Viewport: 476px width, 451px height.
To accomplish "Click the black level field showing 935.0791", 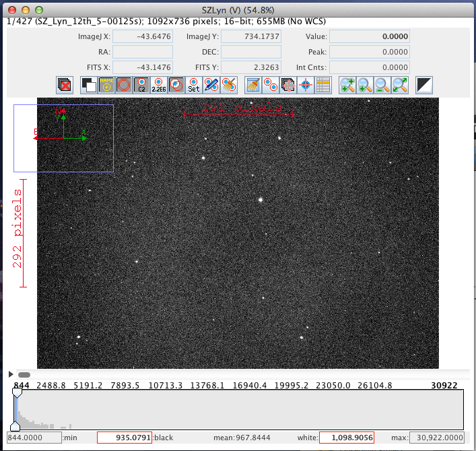I will click(x=124, y=438).
